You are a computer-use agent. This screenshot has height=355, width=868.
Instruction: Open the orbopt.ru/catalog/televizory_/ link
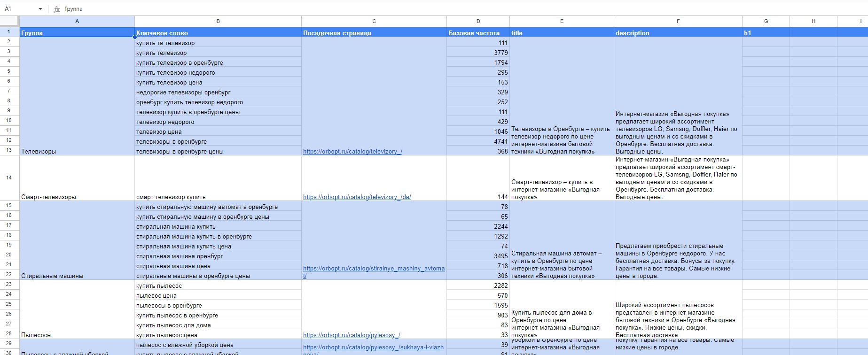(352, 152)
